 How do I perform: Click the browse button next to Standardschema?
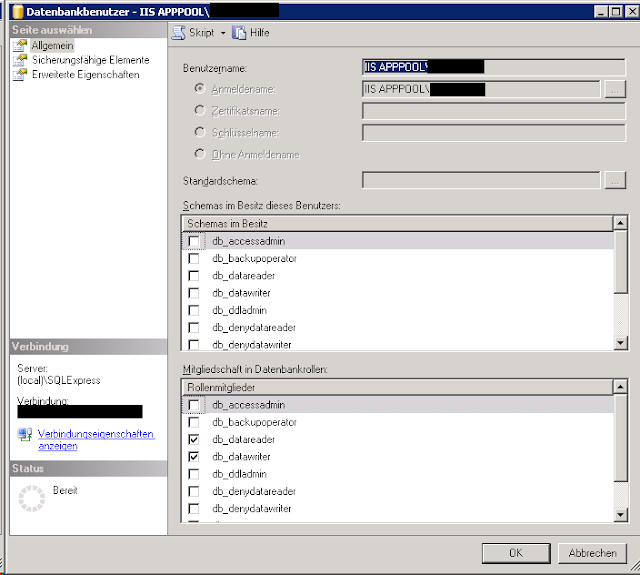point(615,180)
